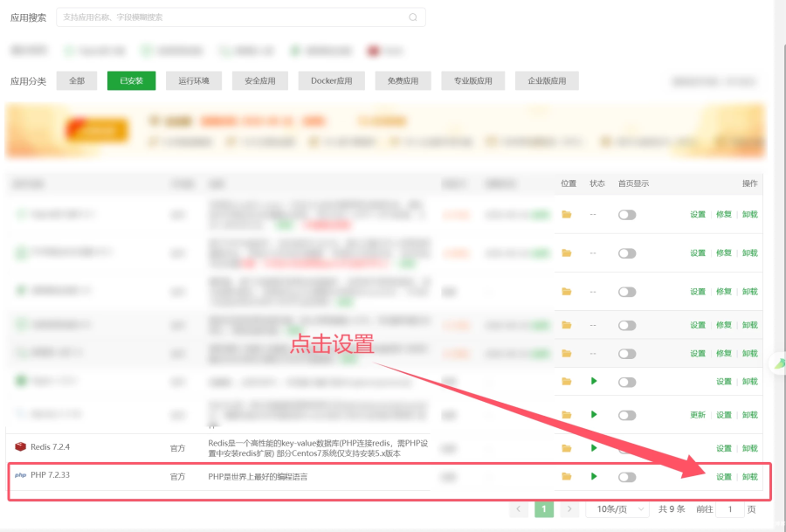The width and height of the screenshot is (786, 532).
Task: Click the 更新 link in the table
Action: pos(697,415)
